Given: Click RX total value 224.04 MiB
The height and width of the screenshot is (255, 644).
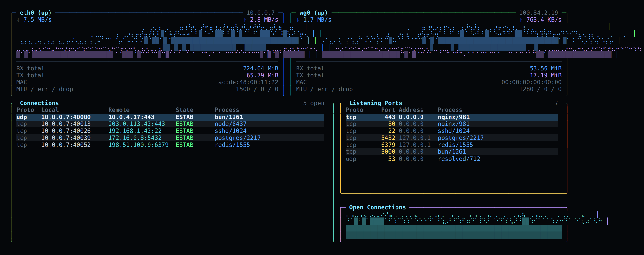Looking at the screenshot, I should 260,68.
